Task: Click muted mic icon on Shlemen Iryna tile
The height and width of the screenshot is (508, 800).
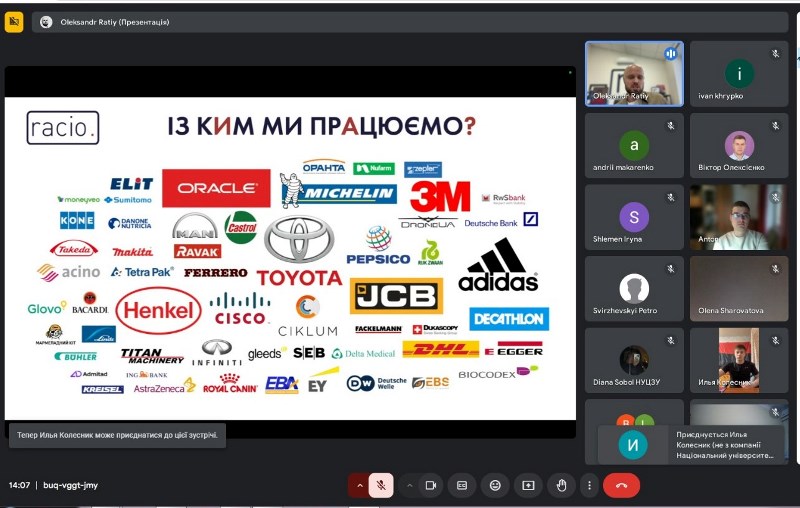Action: [670, 197]
